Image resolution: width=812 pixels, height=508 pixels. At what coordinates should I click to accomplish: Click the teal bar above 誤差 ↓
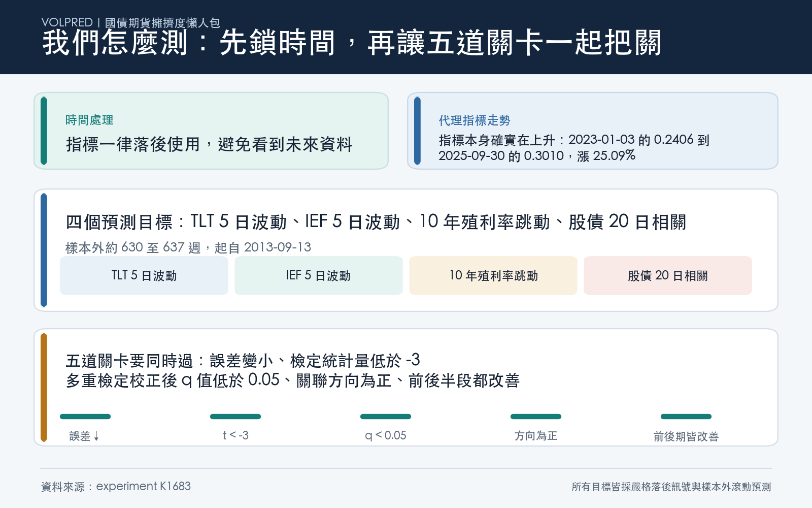click(x=85, y=417)
